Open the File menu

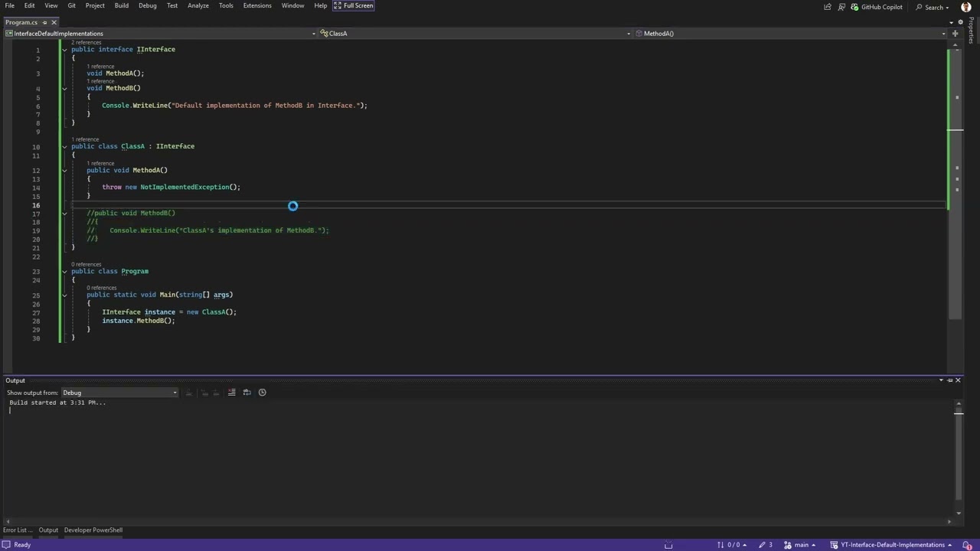coord(9,5)
